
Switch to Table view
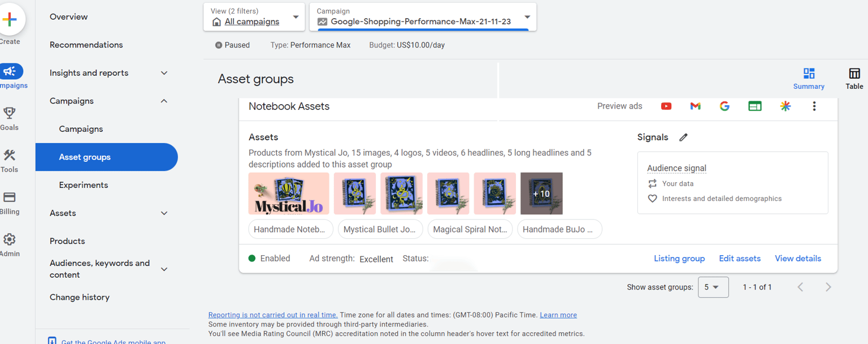(x=854, y=79)
